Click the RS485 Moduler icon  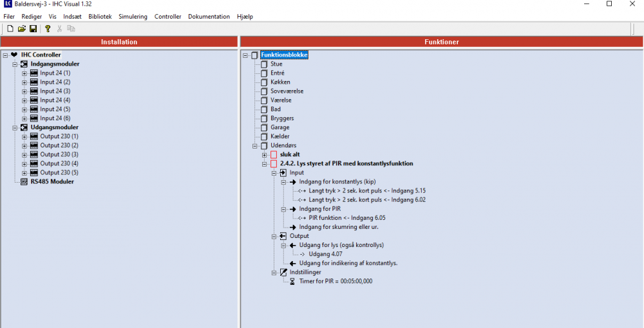click(x=24, y=181)
